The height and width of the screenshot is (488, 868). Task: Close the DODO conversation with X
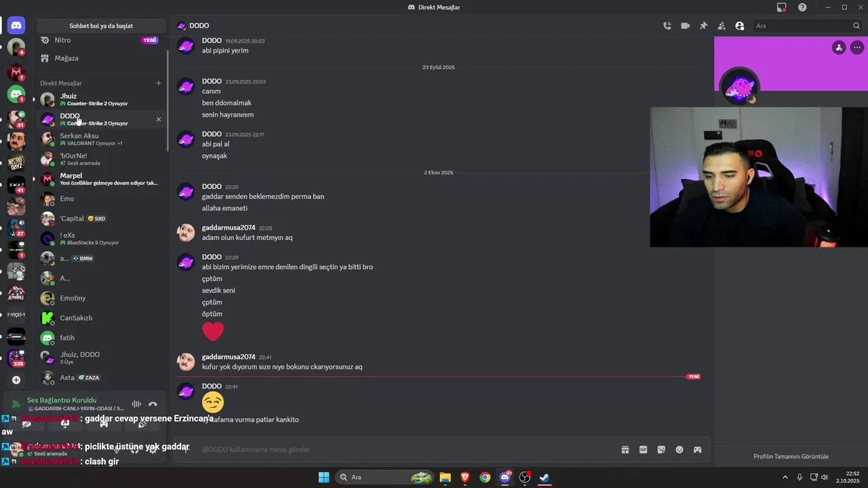[x=159, y=119]
